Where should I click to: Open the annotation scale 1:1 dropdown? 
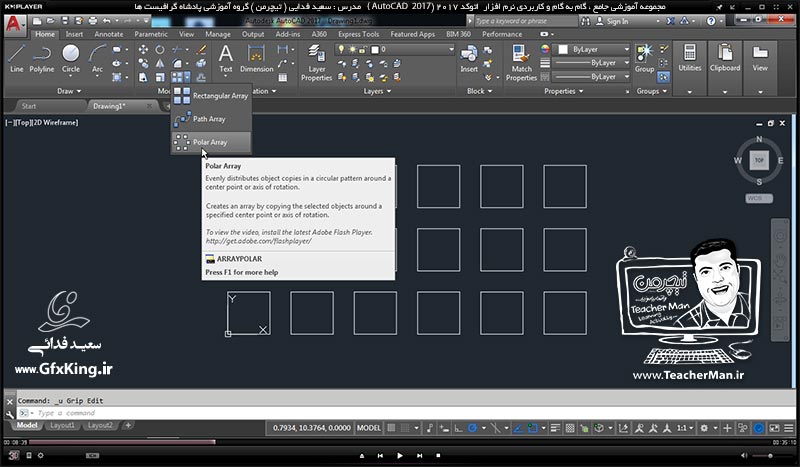tap(685, 428)
